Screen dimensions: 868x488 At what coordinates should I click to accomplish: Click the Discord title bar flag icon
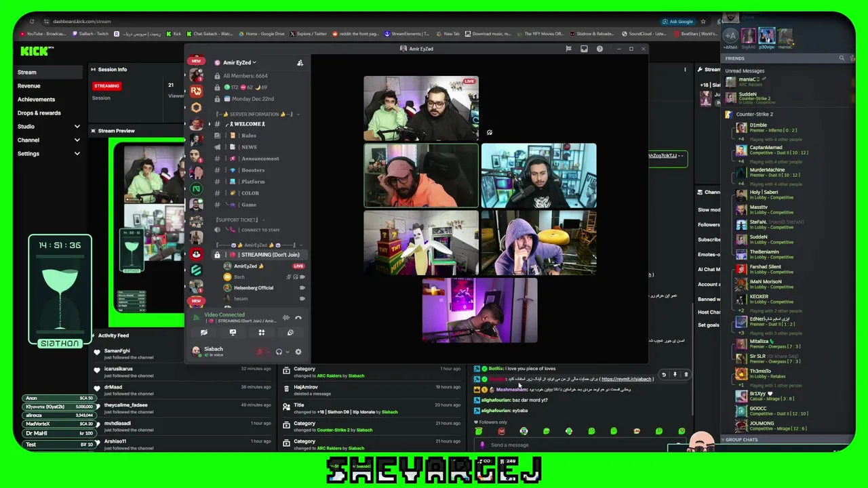click(568, 49)
